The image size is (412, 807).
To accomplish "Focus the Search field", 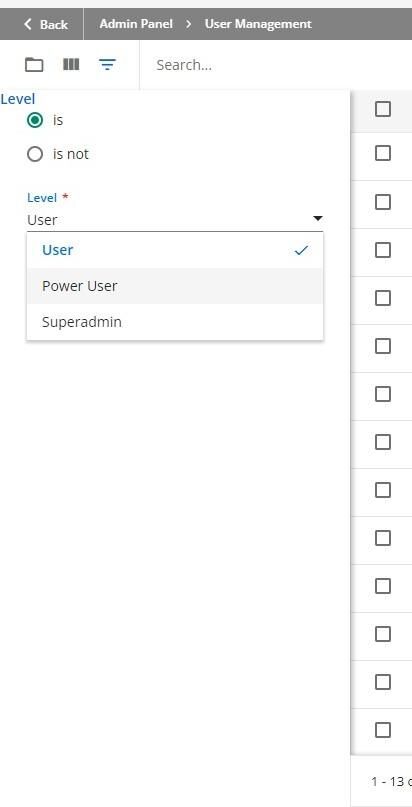I will [276, 65].
